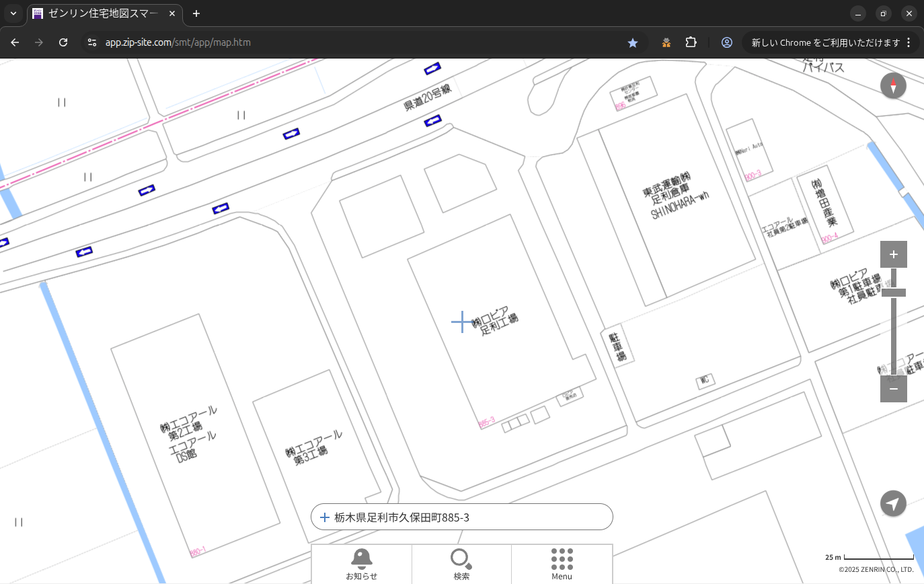
Task: Open the Menu grid button
Action: (x=562, y=564)
